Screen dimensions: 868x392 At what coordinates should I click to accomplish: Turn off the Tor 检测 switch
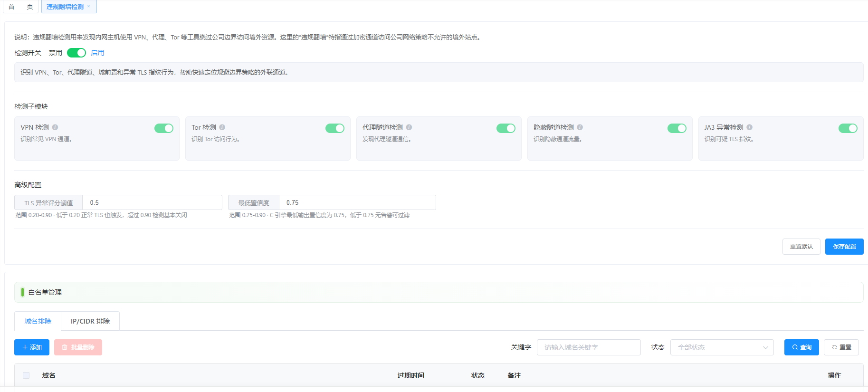tap(335, 128)
